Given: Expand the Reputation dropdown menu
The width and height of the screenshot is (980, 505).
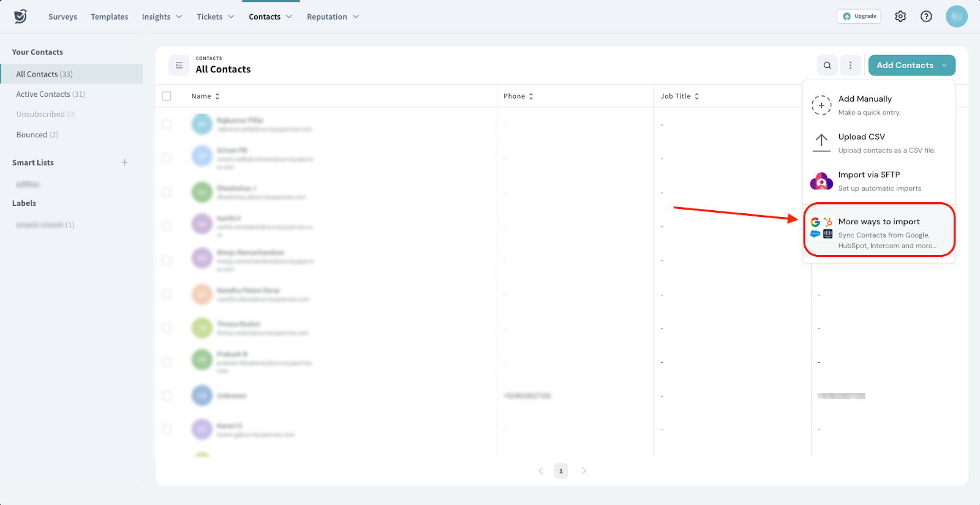Looking at the screenshot, I should pos(333,17).
